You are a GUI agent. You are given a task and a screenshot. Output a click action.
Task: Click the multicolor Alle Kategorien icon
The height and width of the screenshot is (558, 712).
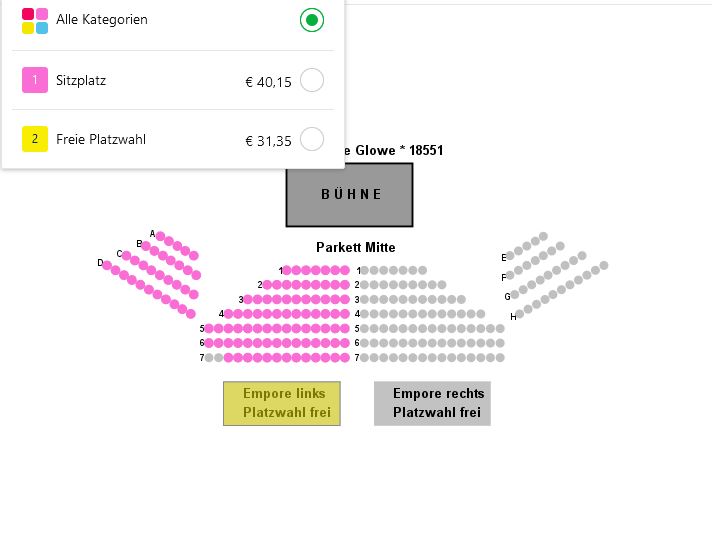(35, 21)
